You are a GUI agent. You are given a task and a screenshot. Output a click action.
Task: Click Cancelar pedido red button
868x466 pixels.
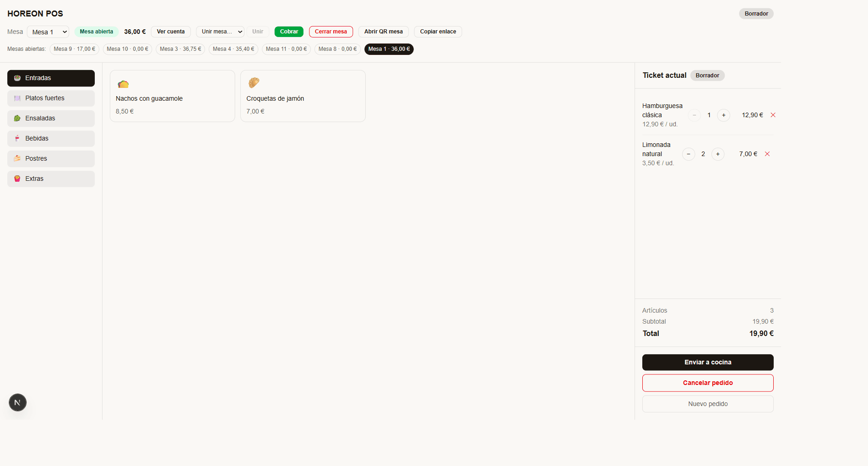coord(708,383)
